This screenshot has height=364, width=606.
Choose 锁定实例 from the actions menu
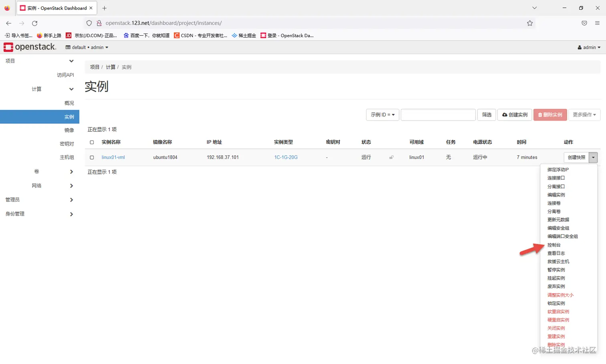pos(556,304)
